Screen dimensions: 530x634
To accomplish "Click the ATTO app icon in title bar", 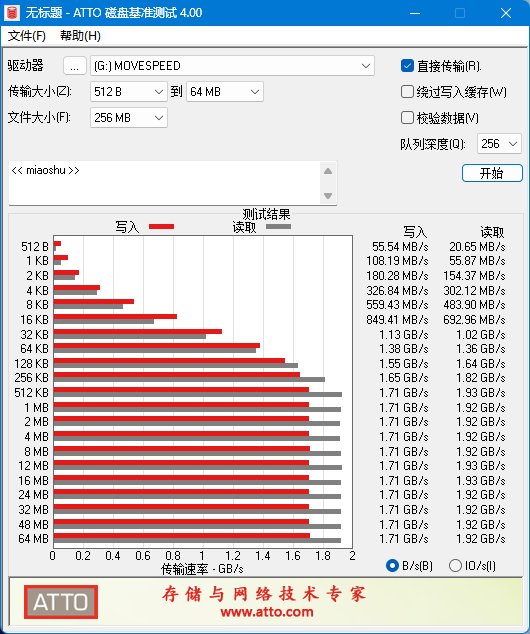I will tap(12, 13).
